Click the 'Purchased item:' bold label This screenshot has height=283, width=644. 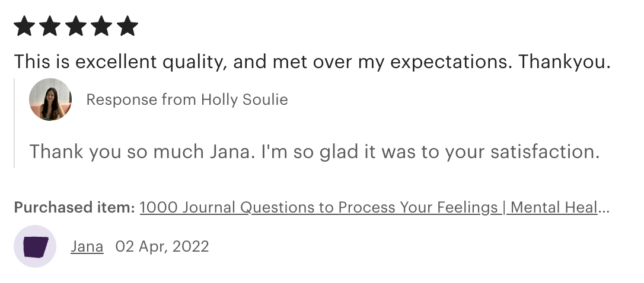74,208
